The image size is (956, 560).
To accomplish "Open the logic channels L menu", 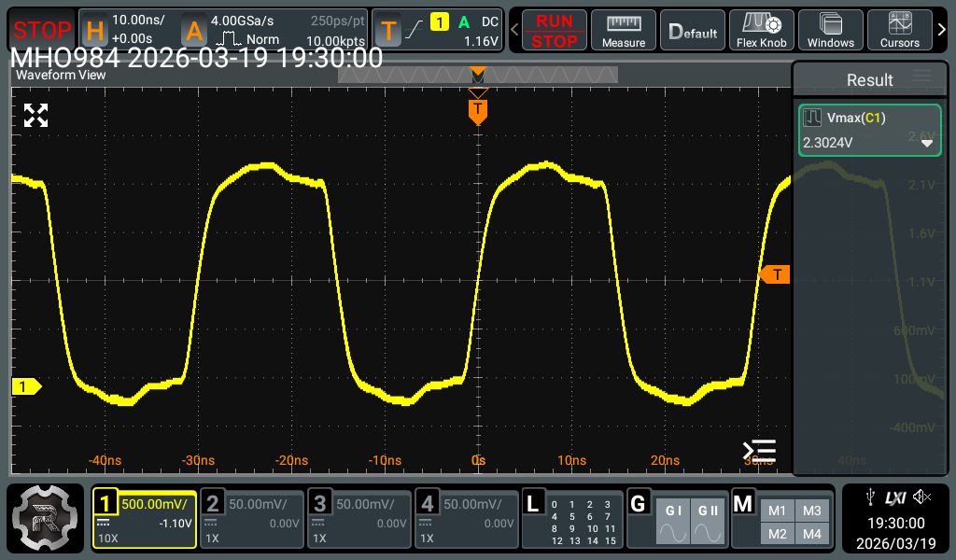I will click(533, 503).
